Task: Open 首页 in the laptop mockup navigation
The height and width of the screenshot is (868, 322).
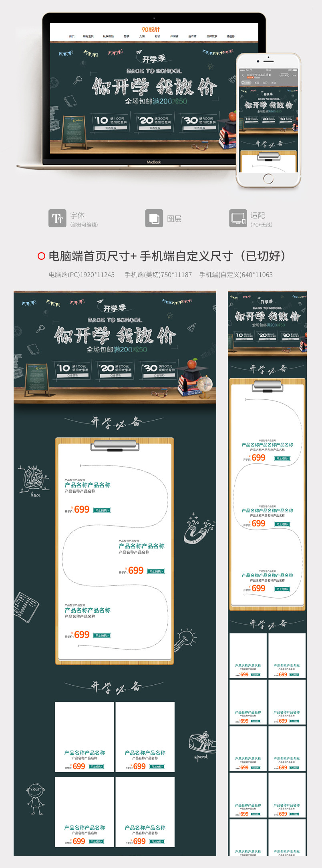Action: coord(72,36)
